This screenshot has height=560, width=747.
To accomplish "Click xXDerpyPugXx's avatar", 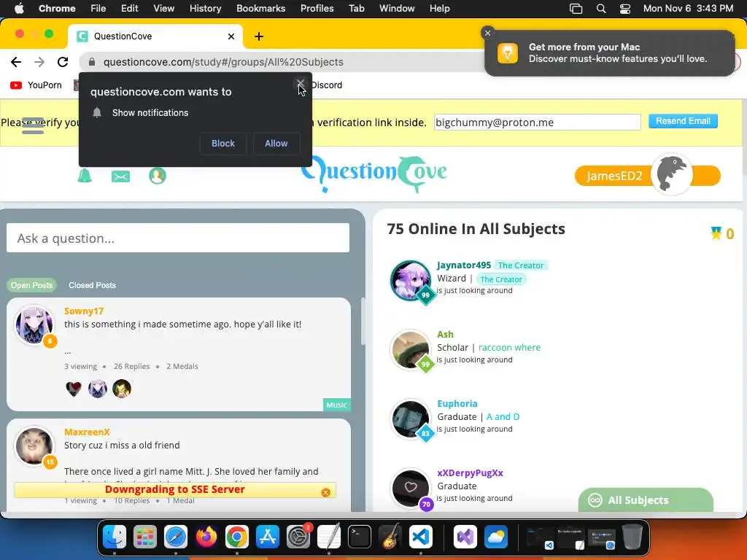I will click(410, 488).
